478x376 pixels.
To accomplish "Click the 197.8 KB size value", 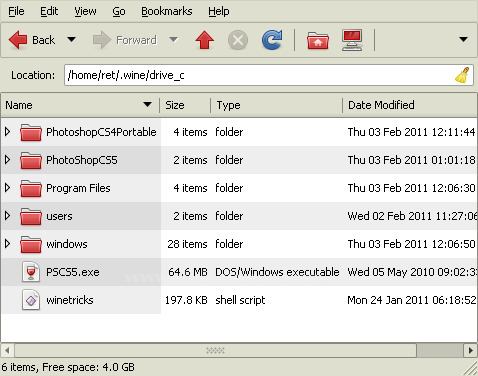I will point(186,300).
